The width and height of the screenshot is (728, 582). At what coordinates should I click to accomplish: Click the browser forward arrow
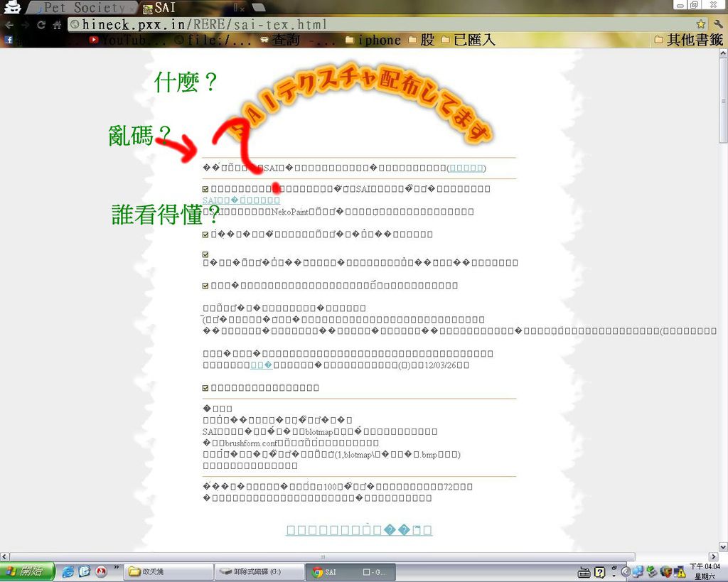pos(25,25)
